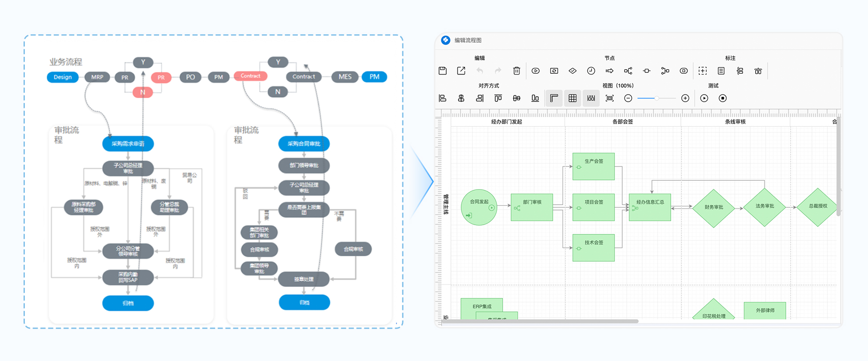868x361 pixels.
Task: Toggle the swimlane guides view button
Action: coord(591,98)
